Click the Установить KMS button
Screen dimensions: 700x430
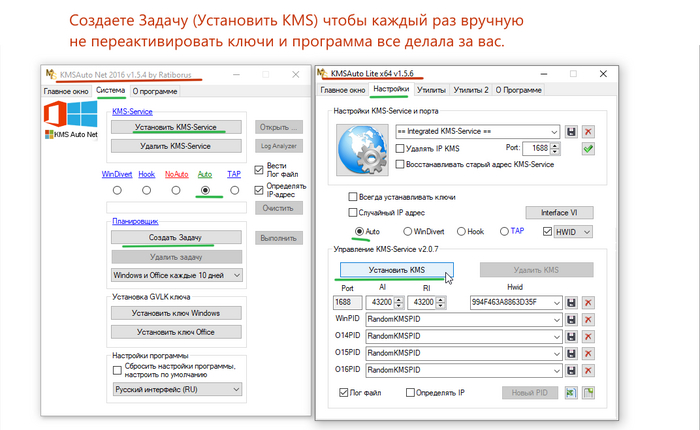[x=397, y=270]
